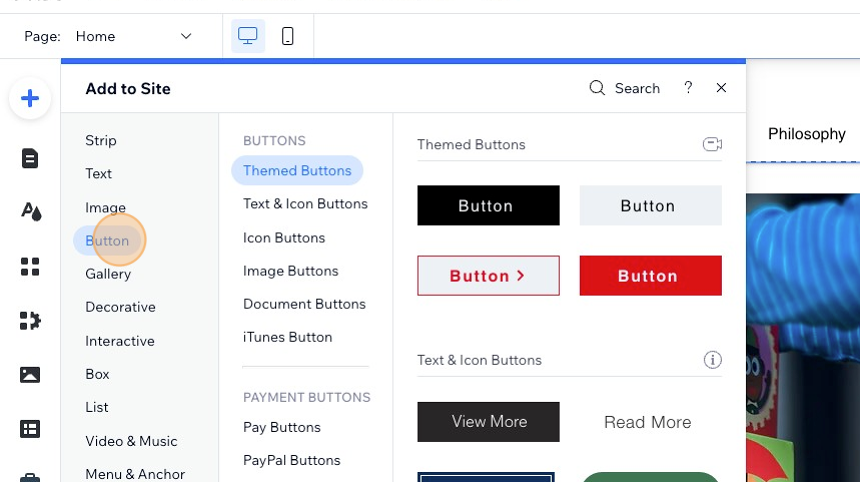Image resolution: width=860 pixels, height=482 pixels.
Task: Switch to desktop view icon
Action: [248, 36]
